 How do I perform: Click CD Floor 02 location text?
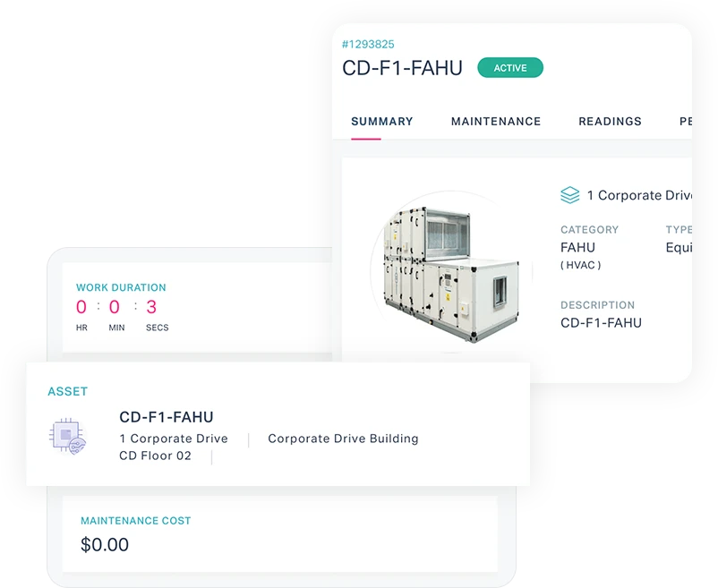tap(155, 456)
